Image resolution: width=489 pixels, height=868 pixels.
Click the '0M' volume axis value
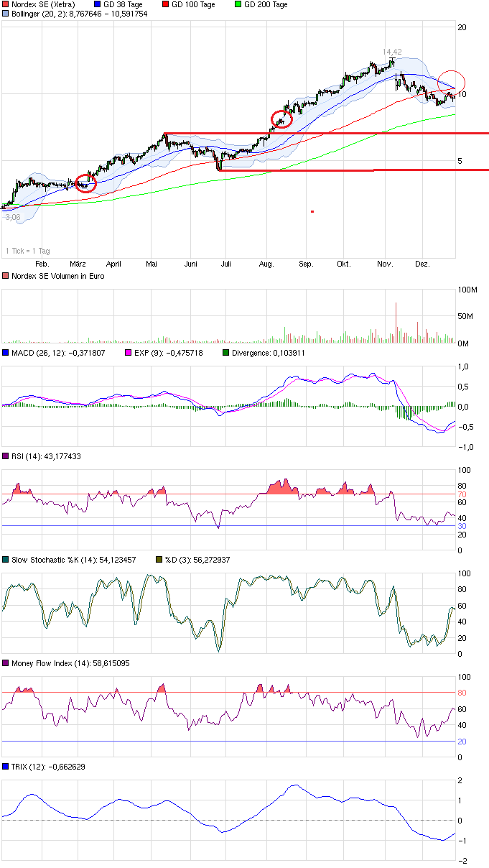tap(464, 343)
